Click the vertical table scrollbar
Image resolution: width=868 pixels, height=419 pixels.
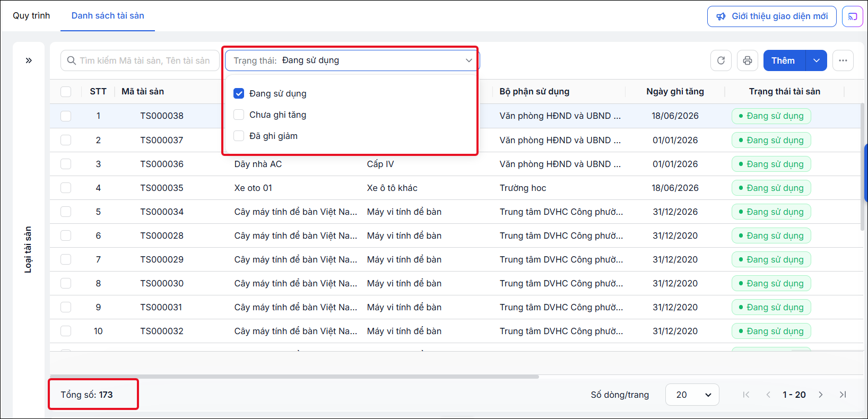862,167
